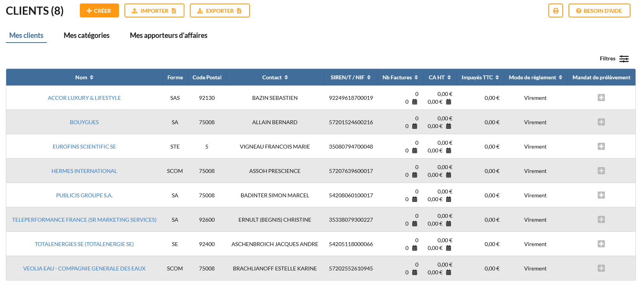This screenshot has width=644, height=289.
Task: Click the IMPORTER button
Action: point(154,10)
